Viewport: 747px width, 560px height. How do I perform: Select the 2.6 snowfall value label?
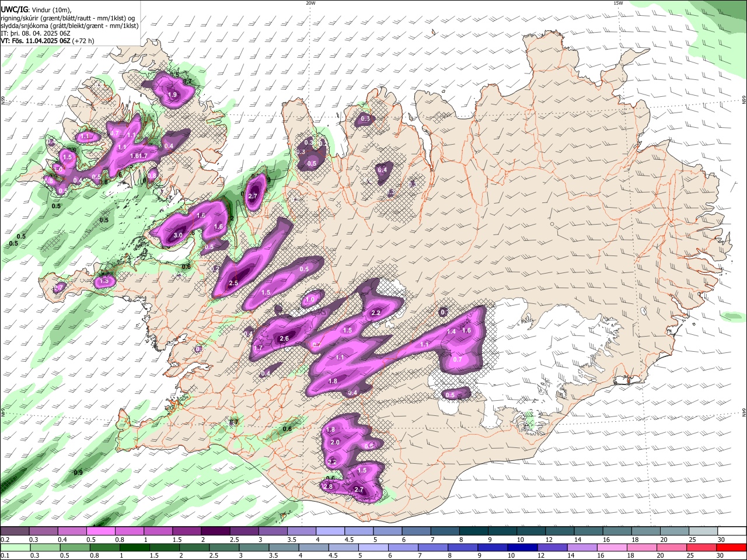click(285, 338)
